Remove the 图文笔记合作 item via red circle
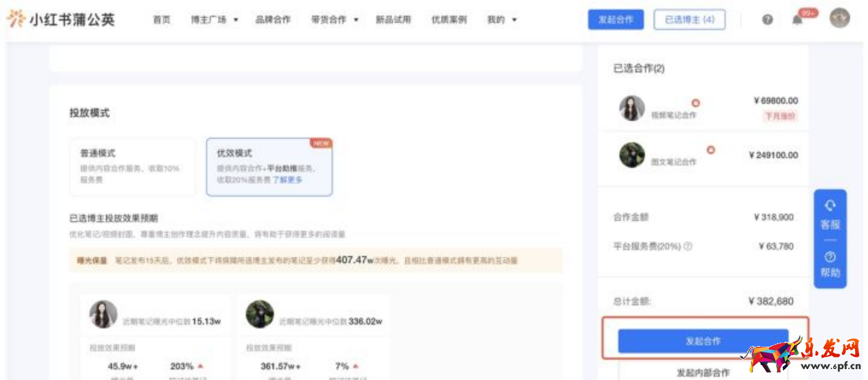The image size is (868, 380). pyautogui.click(x=710, y=150)
